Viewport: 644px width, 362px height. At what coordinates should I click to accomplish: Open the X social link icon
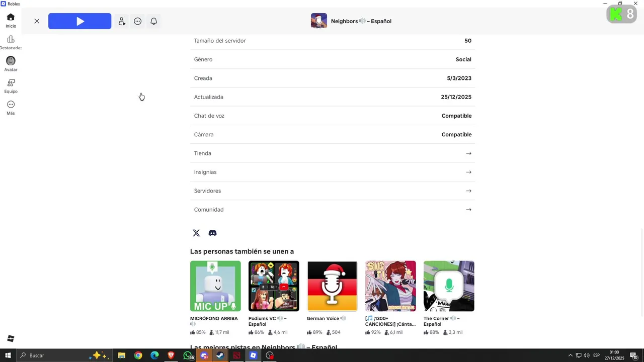point(196,233)
